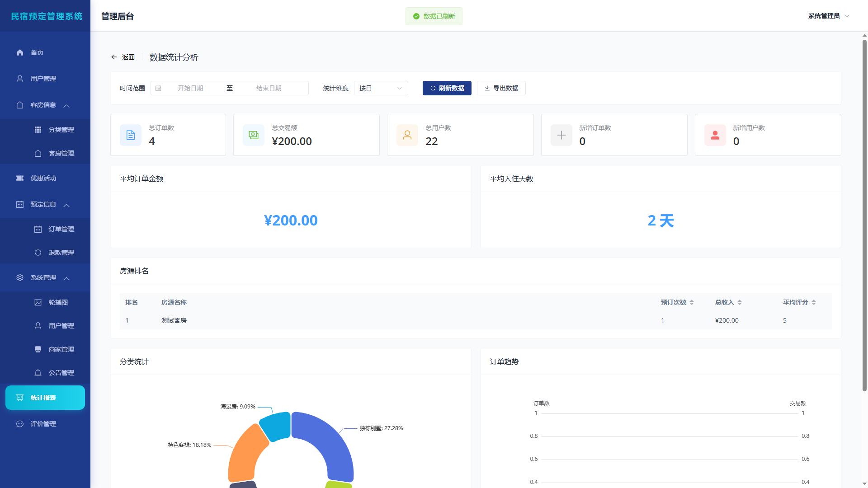This screenshot has height=488, width=868.
Task: Click the green check icon in 数据已刷新 toast
Action: point(416,16)
